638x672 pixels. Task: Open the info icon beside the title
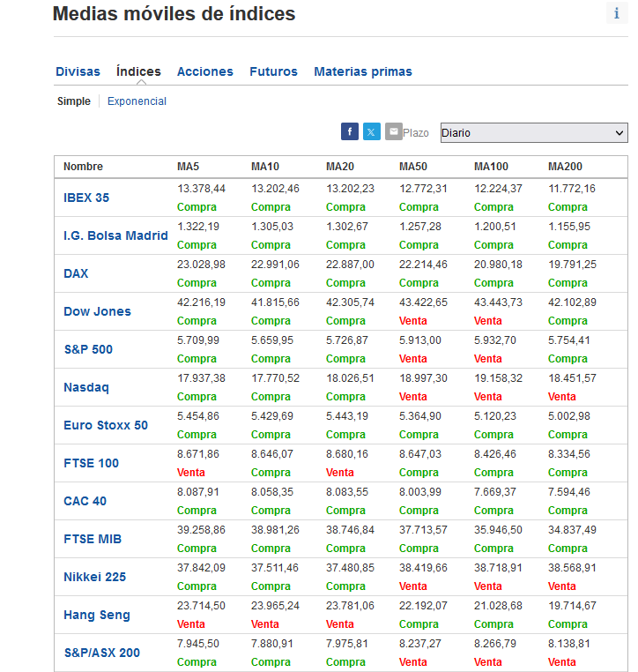pos(617,13)
